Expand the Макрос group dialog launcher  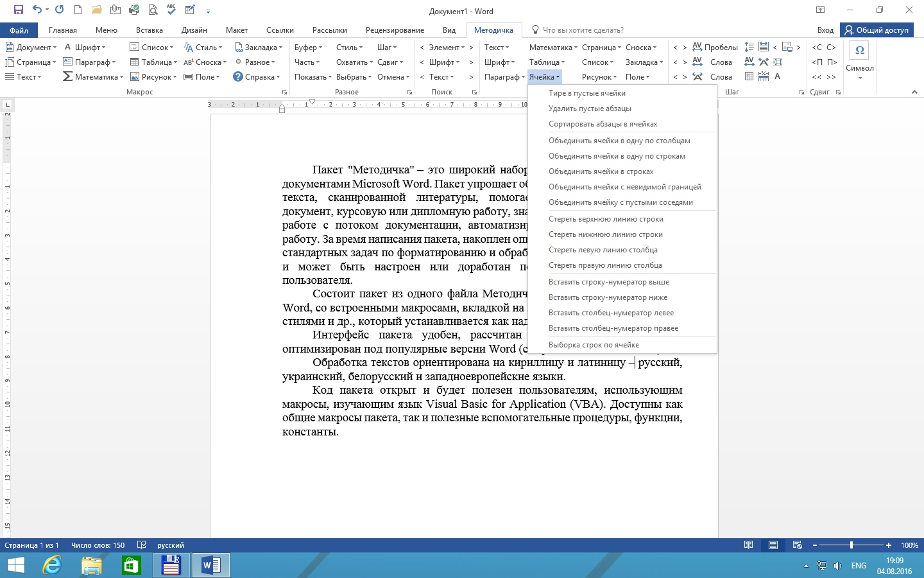tap(284, 92)
